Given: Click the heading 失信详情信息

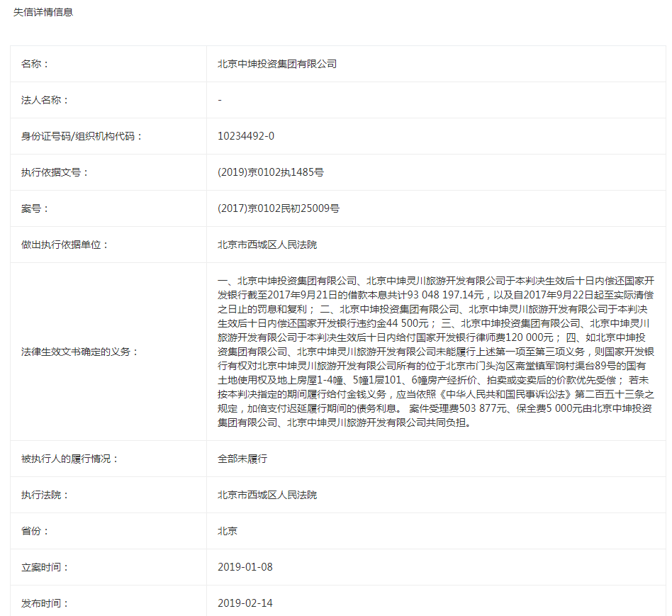Looking at the screenshot, I should point(43,12).
